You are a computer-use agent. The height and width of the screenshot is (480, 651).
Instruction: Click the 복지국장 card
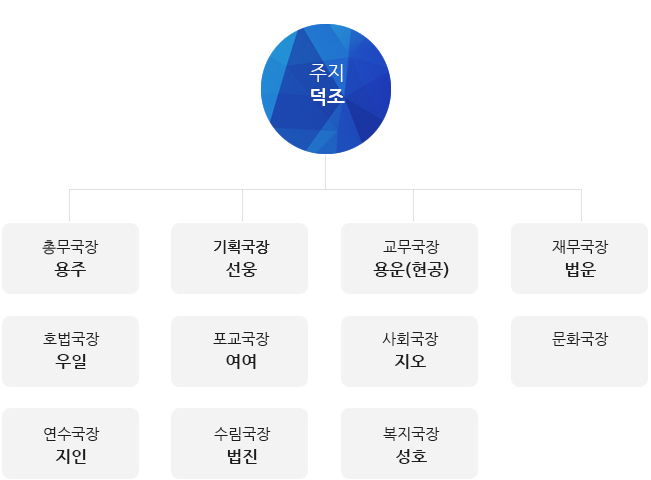[410, 444]
